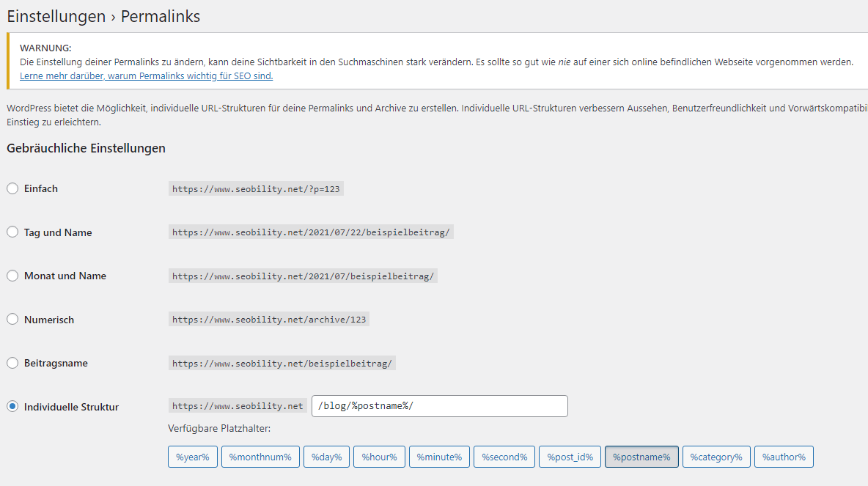Choose the Beitragsname radio option
This screenshot has height=486, width=868.
(12, 363)
